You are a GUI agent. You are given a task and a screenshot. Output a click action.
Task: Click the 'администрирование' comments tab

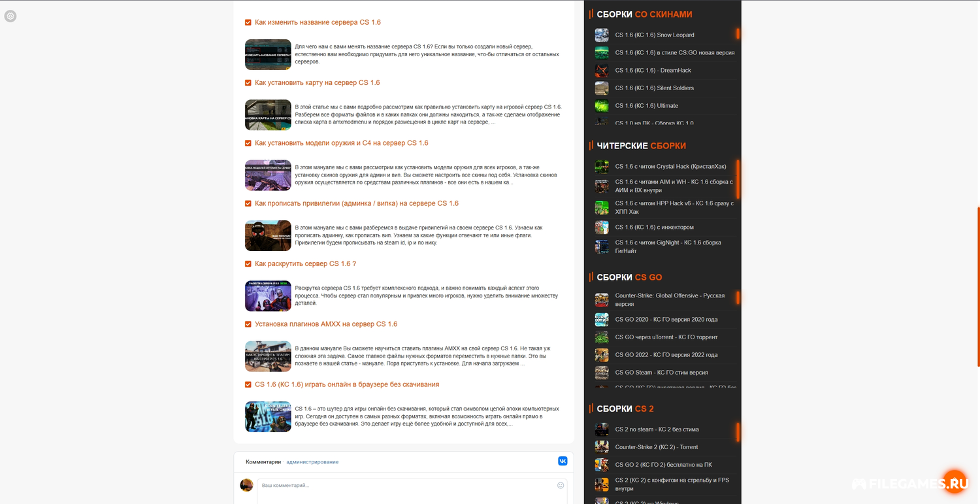pos(312,462)
